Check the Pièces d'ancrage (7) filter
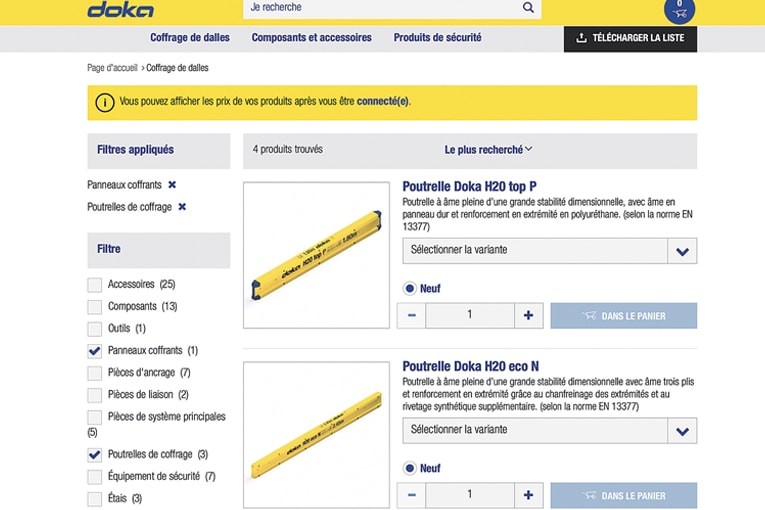 tap(95, 373)
